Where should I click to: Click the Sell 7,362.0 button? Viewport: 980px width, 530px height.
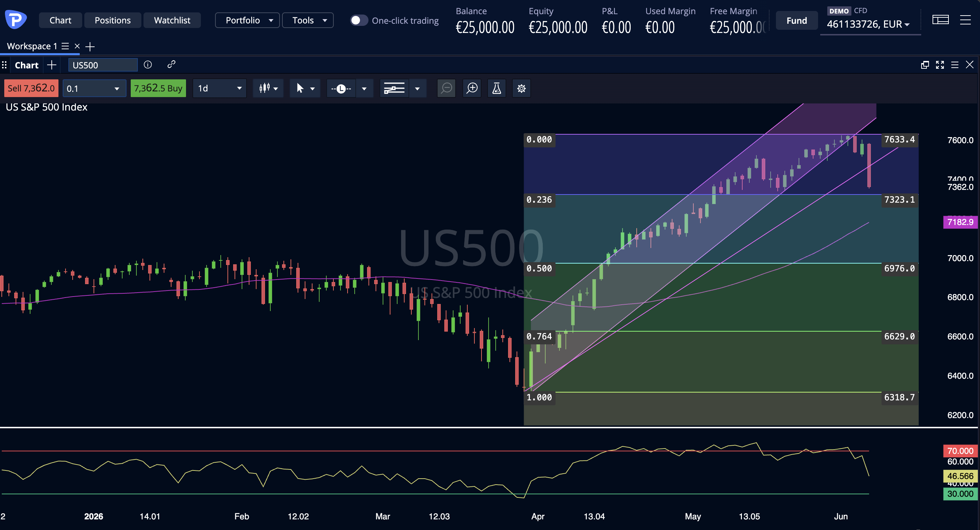click(31, 88)
